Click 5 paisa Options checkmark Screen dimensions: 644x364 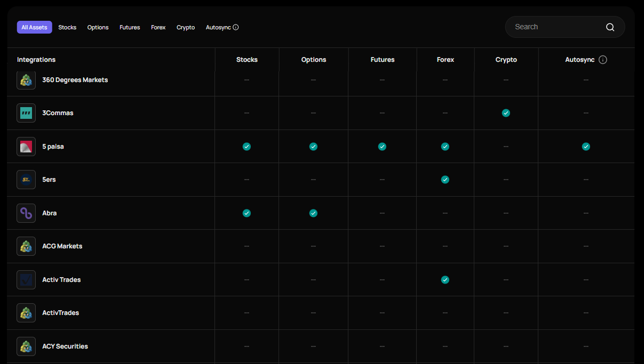[313, 147]
